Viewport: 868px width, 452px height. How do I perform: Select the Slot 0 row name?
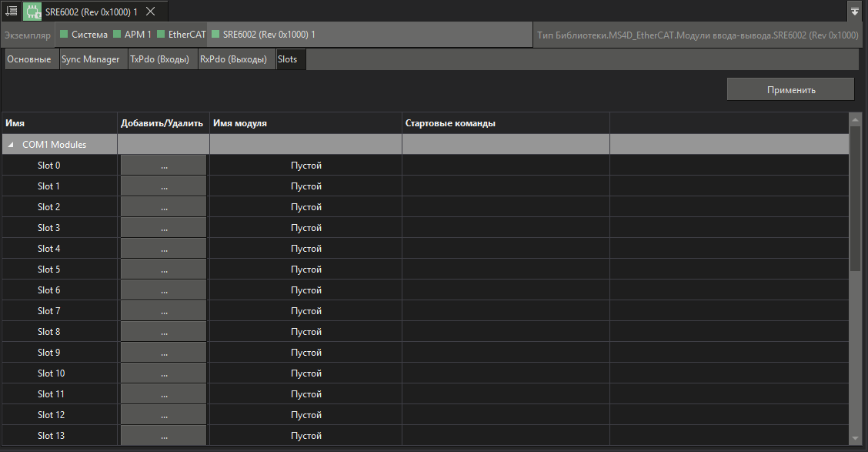tap(48, 166)
